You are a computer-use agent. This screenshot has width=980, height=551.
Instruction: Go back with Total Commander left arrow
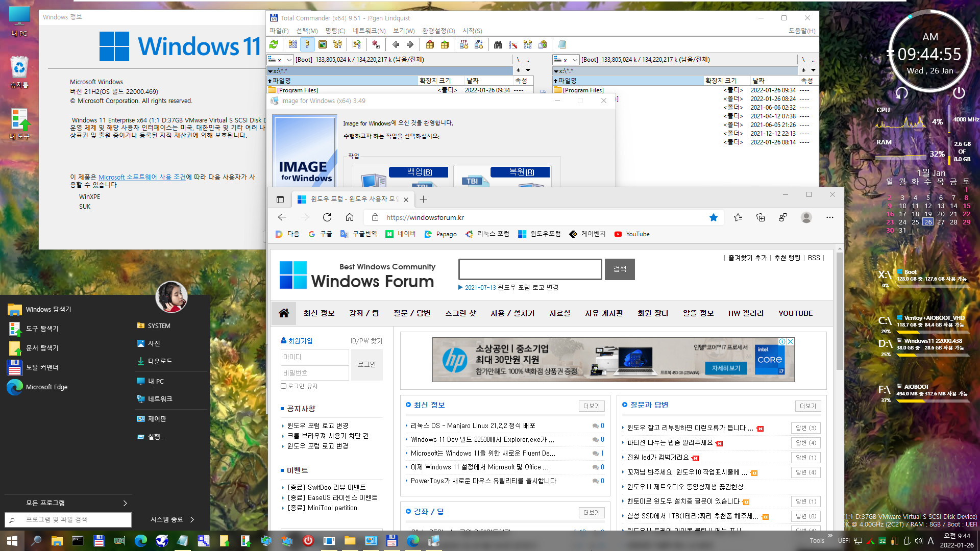(x=396, y=44)
